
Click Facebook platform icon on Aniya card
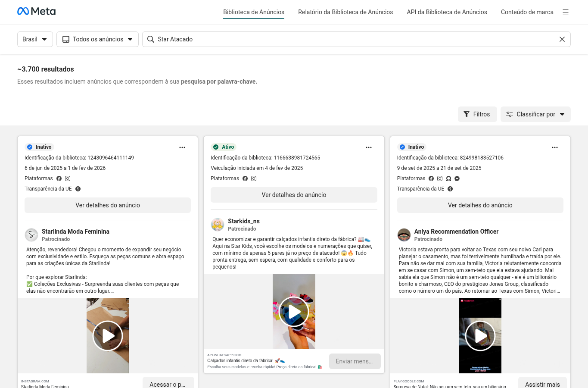431,178
